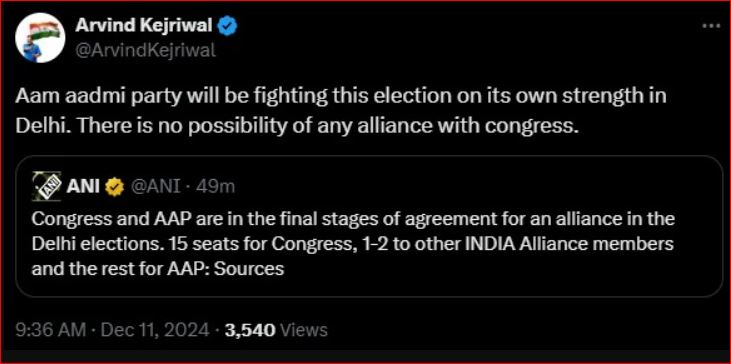The image size is (731, 364).
Task: Click the gold verified badge next to ANI
Action: [x=115, y=187]
